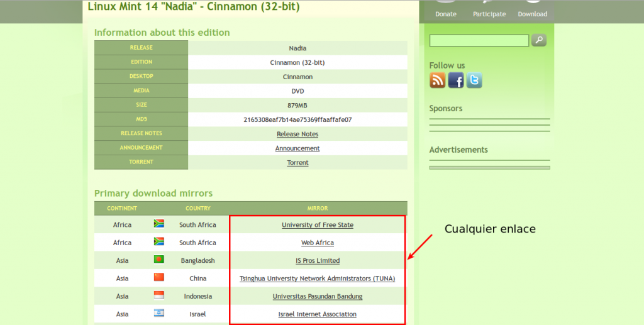
Task: Click the China flag icon
Action: point(159,277)
